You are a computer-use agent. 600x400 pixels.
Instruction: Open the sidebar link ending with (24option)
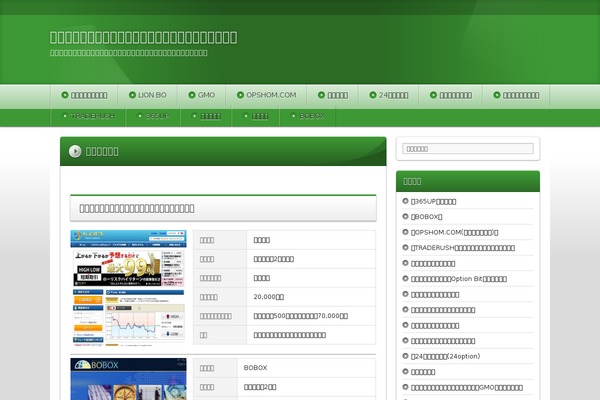[445, 356]
